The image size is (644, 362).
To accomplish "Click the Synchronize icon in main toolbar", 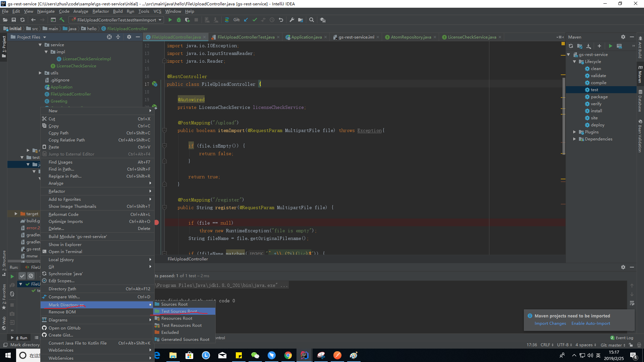I will [22, 20].
